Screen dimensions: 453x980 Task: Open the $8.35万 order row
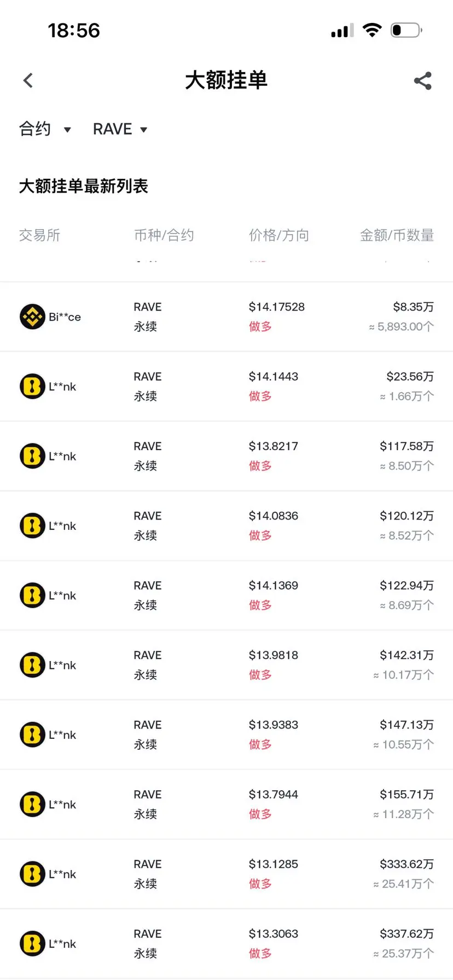[226, 317]
